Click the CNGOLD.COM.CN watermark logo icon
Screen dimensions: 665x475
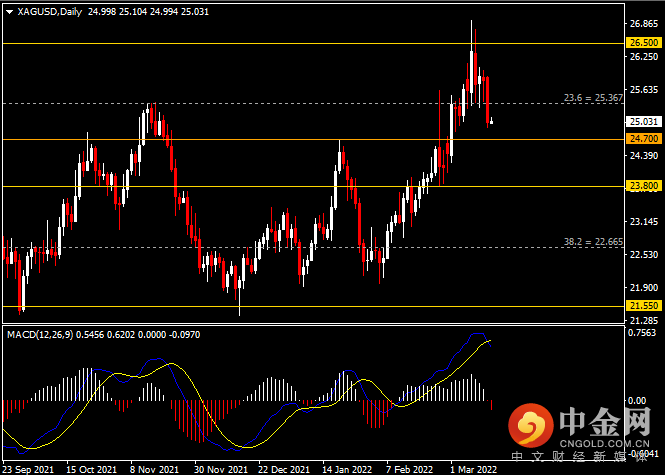[531, 425]
